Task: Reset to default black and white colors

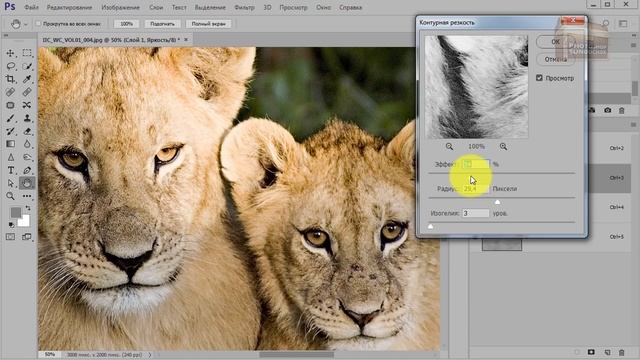Action: [11, 224]
